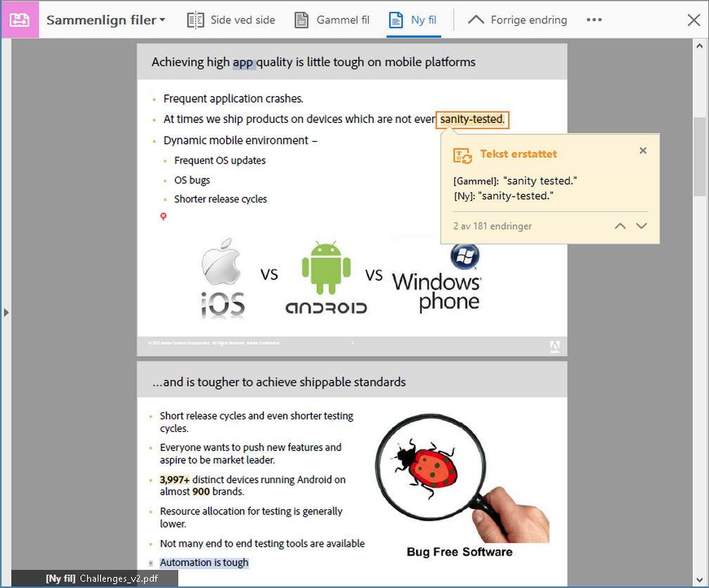This screenshot has width=709, height=588.
Task: Click the 2 av 181 endringer label
Action: [492, 226]
